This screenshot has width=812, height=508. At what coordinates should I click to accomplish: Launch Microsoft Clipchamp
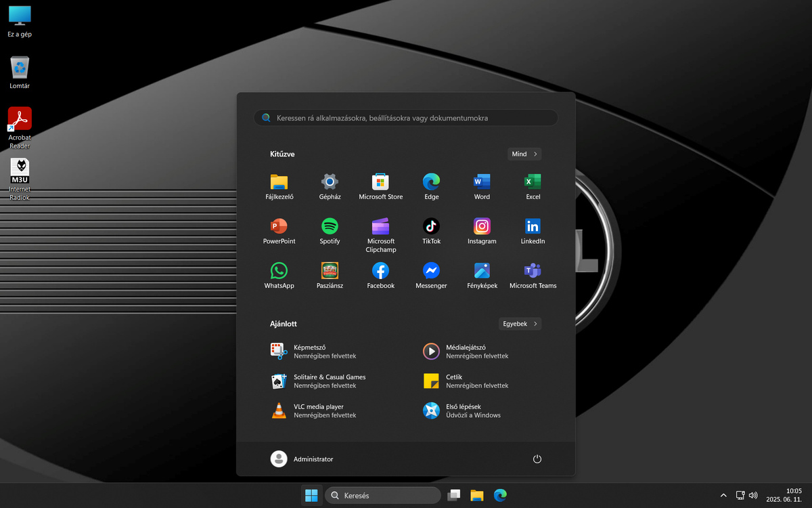coord(380,235)
